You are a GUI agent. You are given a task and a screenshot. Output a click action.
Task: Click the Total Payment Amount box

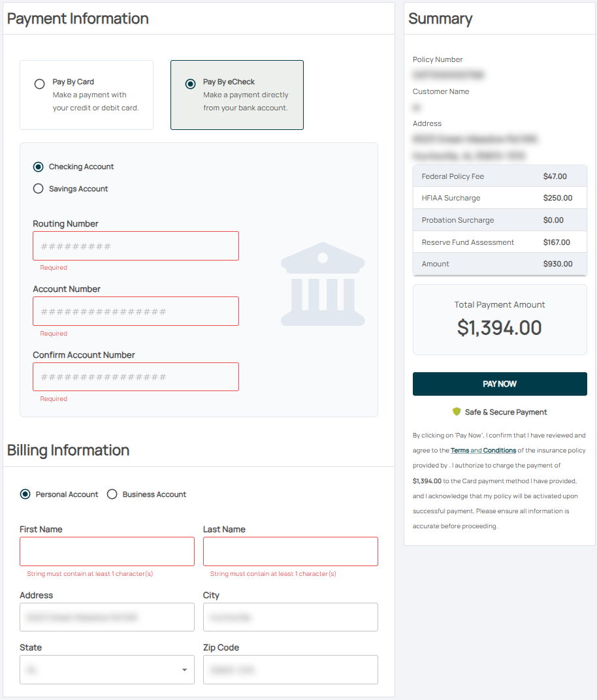(x=500, y=319)
